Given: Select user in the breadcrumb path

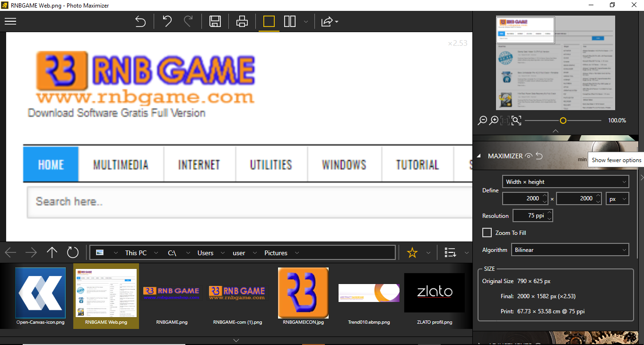Looking at the screenshot, I should (x=239, y=253).
